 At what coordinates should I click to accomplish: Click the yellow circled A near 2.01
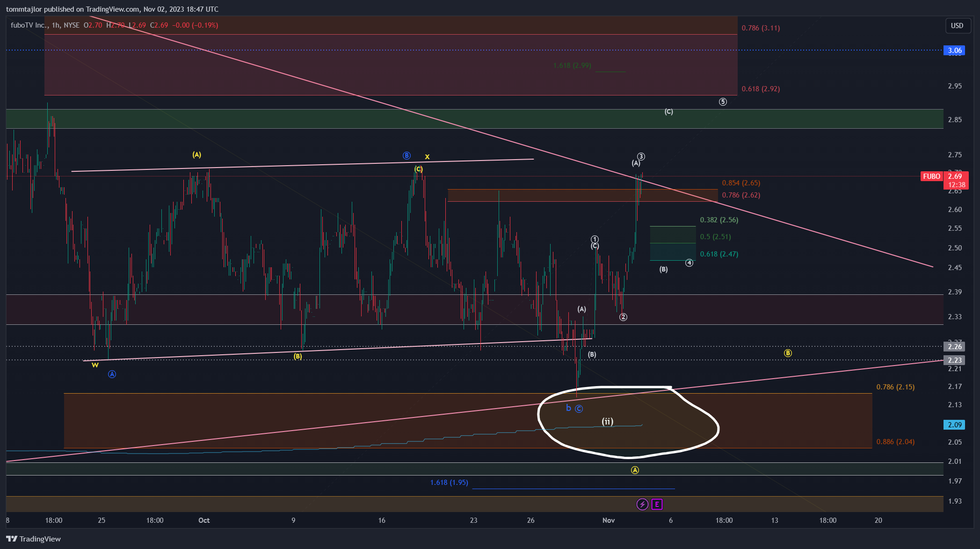click(635, 470)
